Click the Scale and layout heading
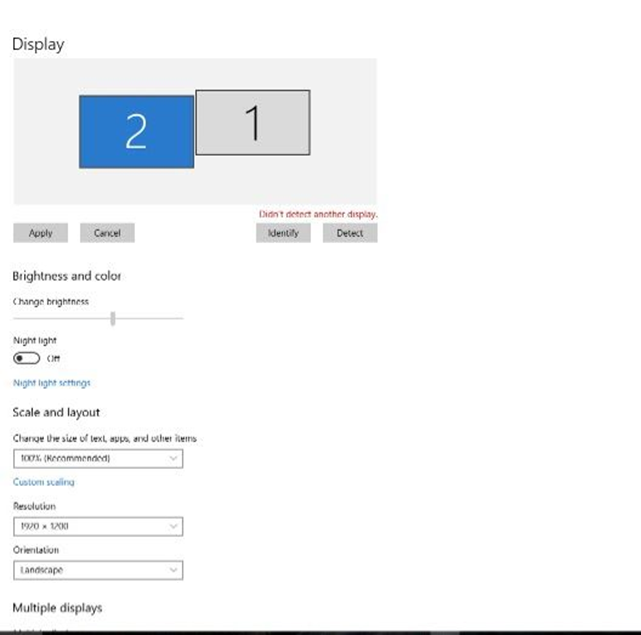 coord(56,412)
